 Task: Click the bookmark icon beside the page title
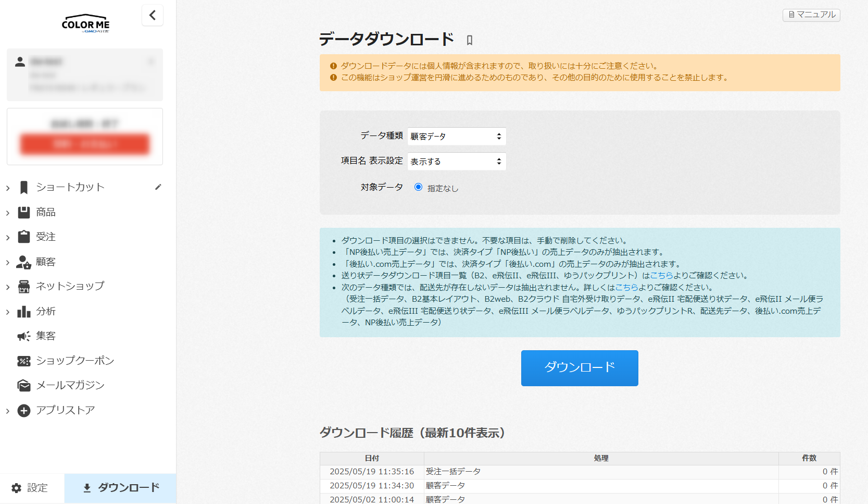469,40
